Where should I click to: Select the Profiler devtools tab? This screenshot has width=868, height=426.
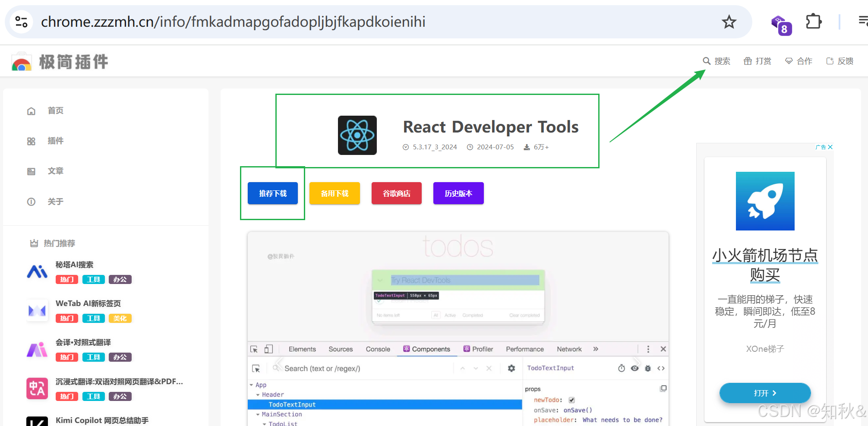click(478, 349)
